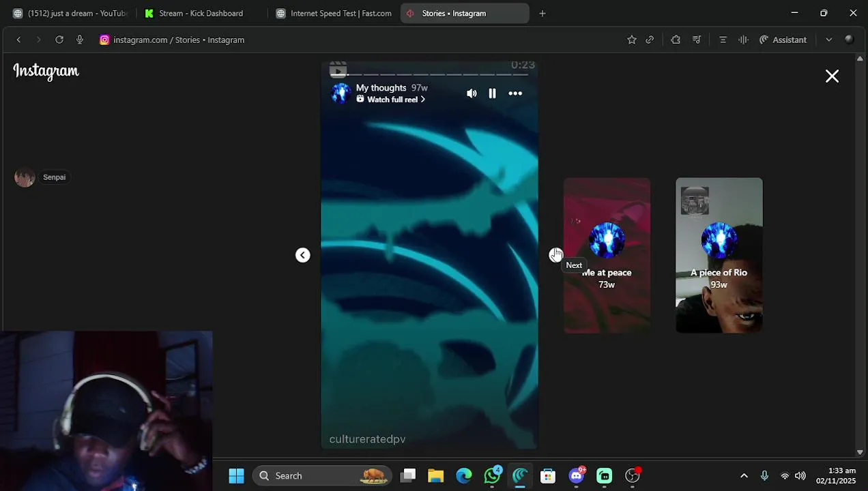Open the extensions puzzle icon
868x491 pixels.
click(676, 40)
